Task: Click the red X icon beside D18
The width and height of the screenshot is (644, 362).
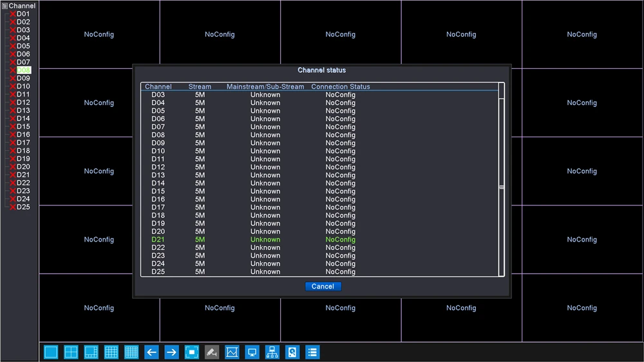Action: [13, 151]
